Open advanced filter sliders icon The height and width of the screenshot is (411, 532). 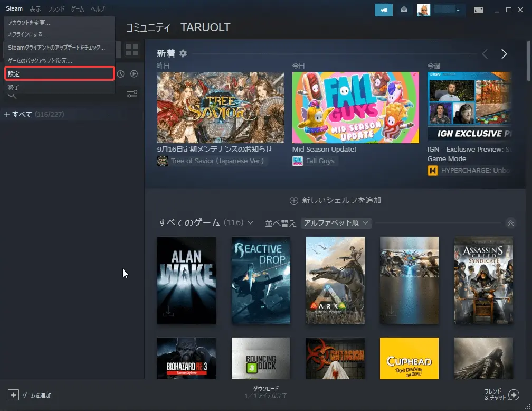point(132,94)
